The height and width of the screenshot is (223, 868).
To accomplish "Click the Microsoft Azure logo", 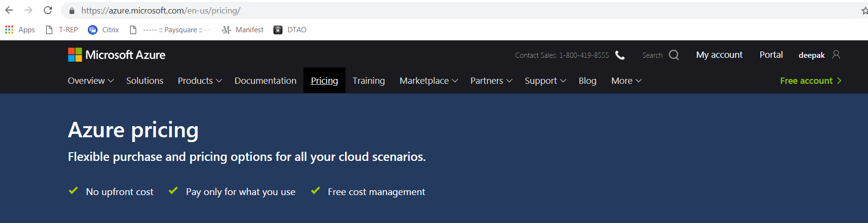I will [x=117, y=55].
